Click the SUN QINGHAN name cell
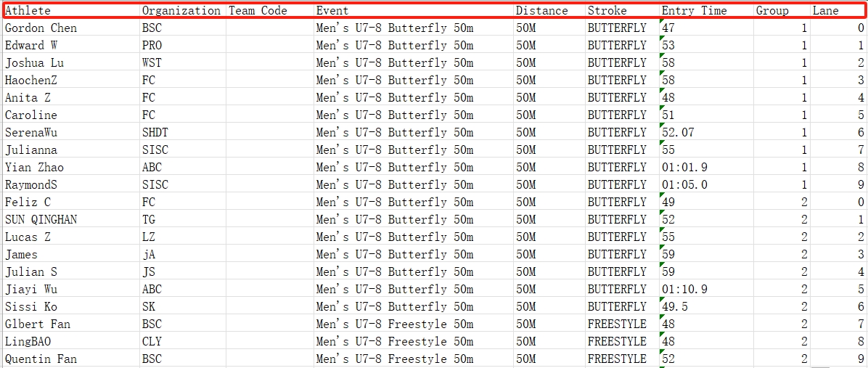This screenshot has width=868, height=368. [x=71, y=220]
